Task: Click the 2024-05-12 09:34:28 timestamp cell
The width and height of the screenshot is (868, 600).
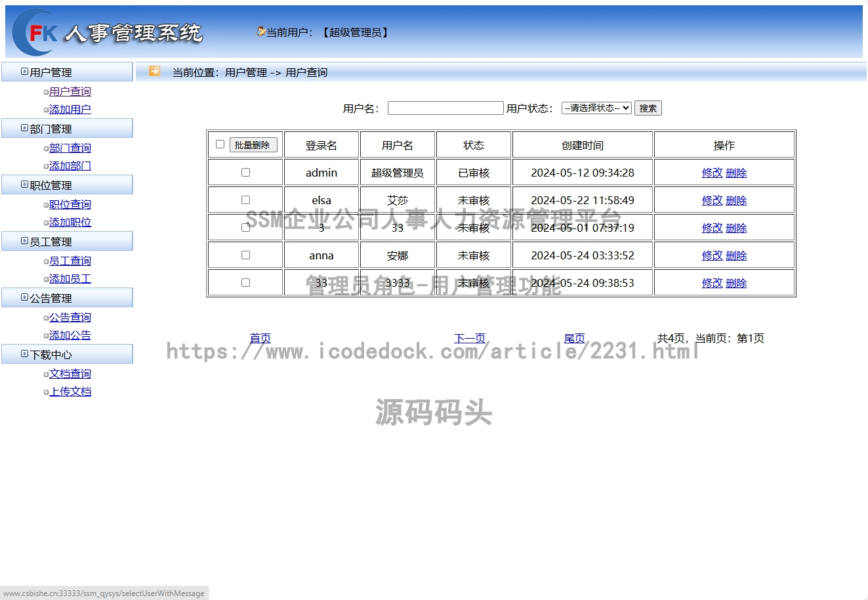Action: coord(583,173)
